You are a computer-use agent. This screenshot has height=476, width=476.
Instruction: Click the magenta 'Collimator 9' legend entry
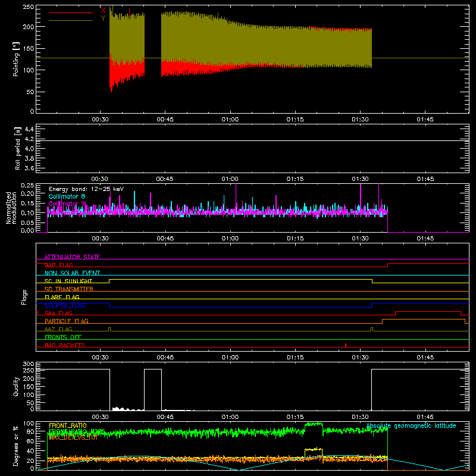(67, 203)
